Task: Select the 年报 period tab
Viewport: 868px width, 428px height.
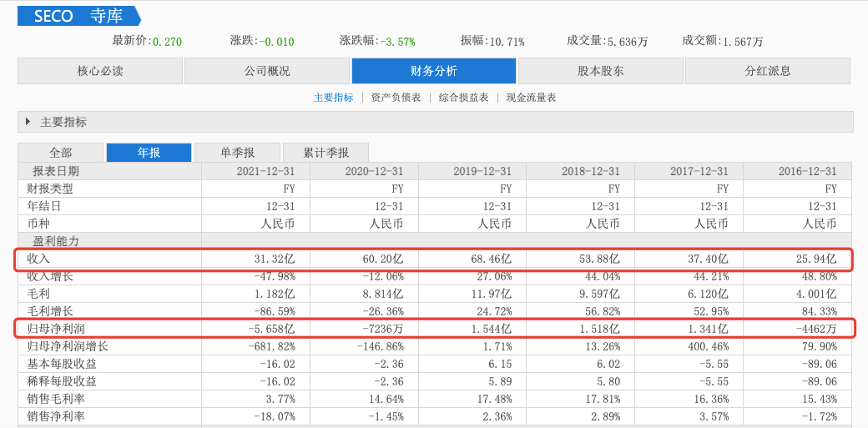Action: [149, 153]
